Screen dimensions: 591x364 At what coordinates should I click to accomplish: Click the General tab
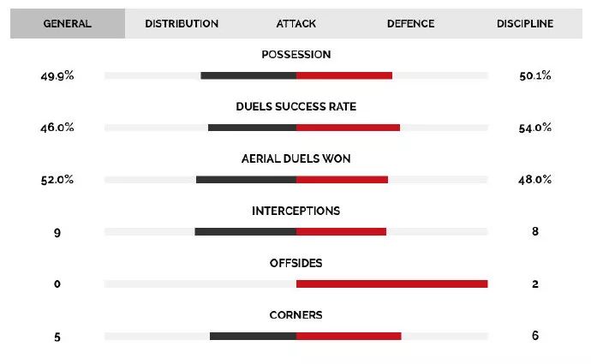tap(68, 24)
